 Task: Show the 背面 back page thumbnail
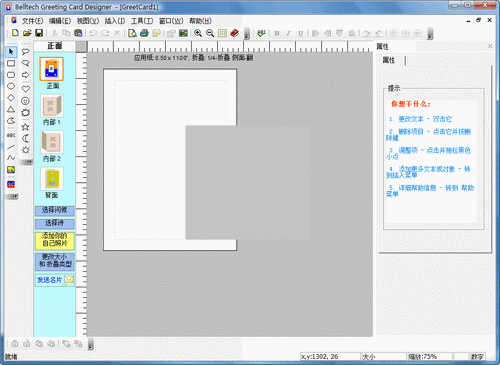click(52, 178)
